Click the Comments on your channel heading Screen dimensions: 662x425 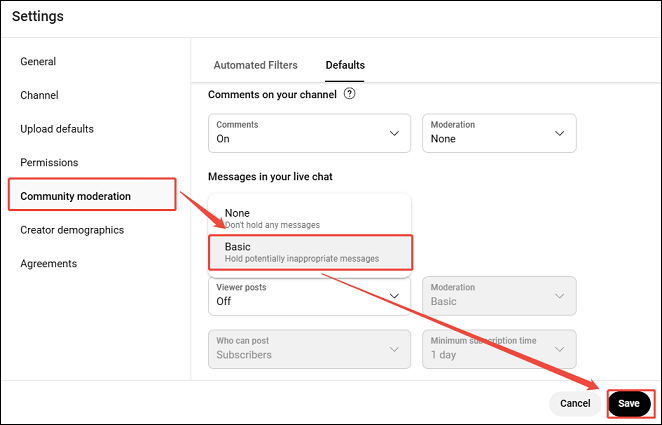point(272,95)
